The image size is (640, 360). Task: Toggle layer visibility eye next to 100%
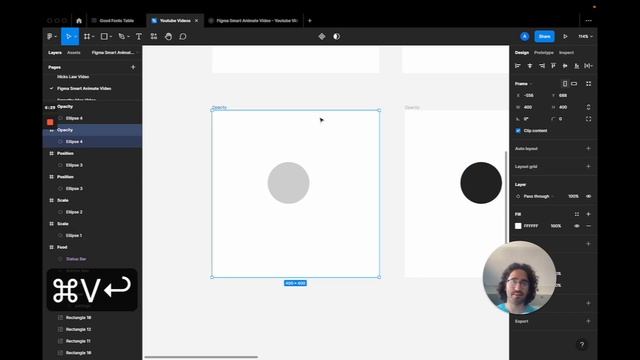click(589, 196)
